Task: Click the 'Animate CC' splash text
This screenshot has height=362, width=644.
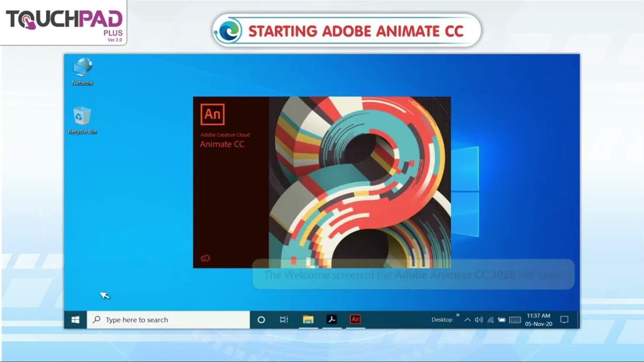Action: (222, 144)
